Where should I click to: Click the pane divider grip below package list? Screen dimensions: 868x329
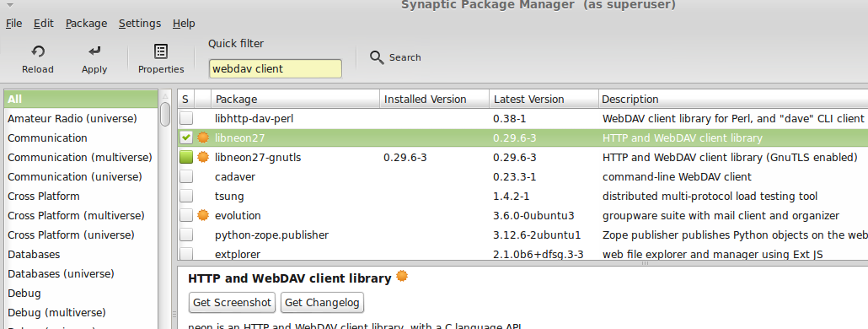[x=645, y=264]
